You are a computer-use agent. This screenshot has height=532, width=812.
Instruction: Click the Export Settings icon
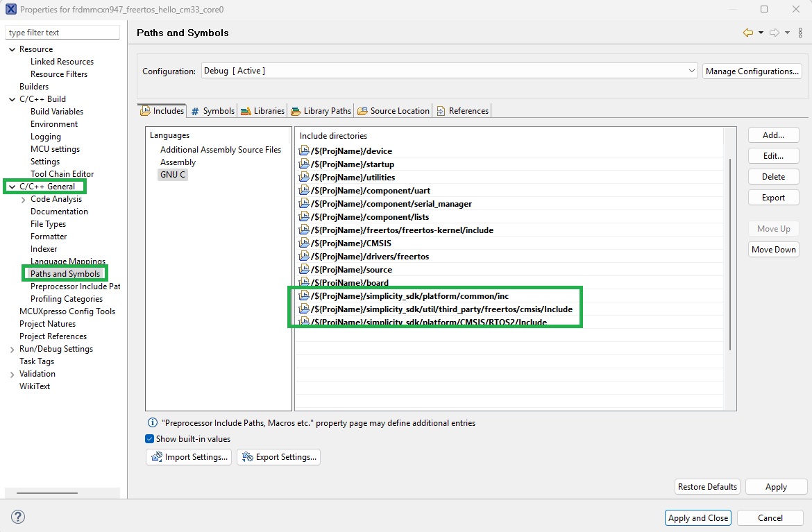[246, 456]
